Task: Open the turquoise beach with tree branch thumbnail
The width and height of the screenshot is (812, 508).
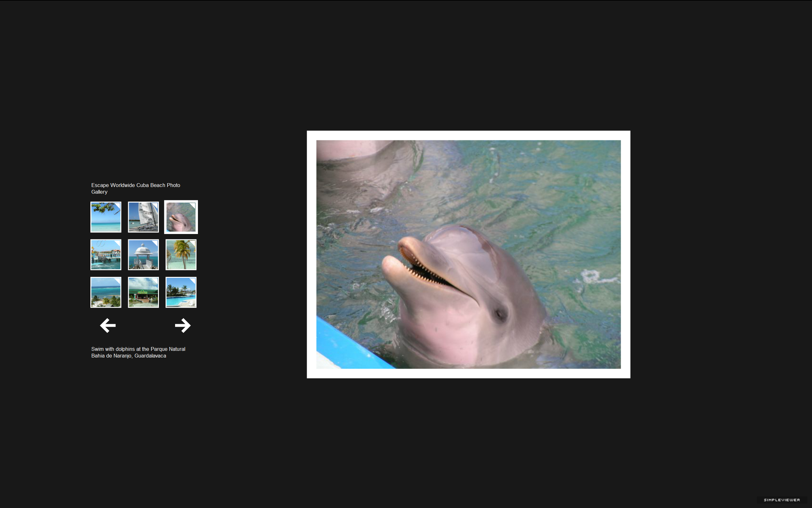Action: 106,217
